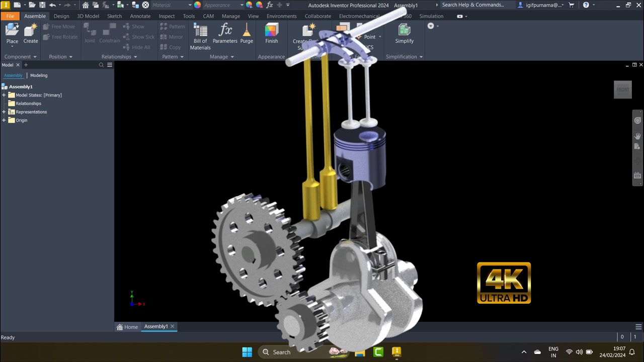Click the Save disk icon
Viewport: 644px width, 362px height.
pos(42,5)
